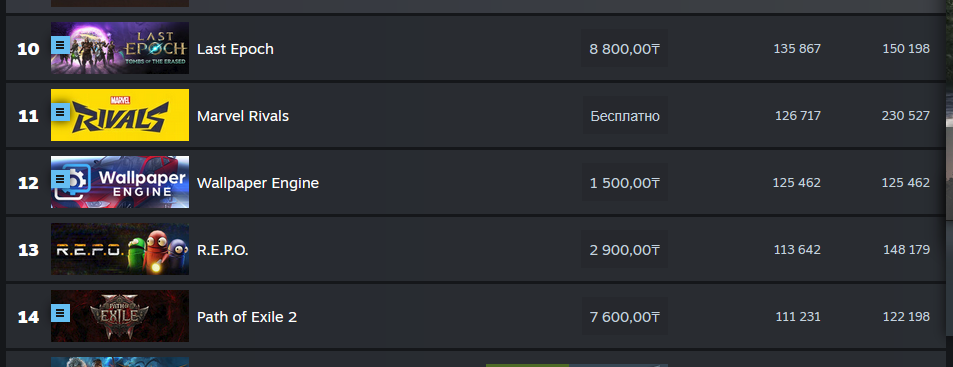Viewport: 953px width, 367px height.
Task: Open the Wallpaper Engine capsule image
Action: pos(120,182)
